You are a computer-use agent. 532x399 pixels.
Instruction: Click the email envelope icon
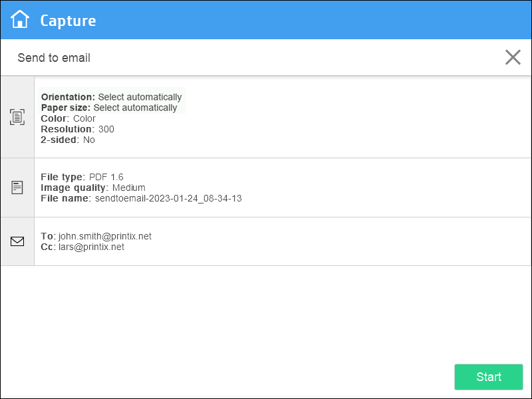pyautogui.click(x=17, y=241)
